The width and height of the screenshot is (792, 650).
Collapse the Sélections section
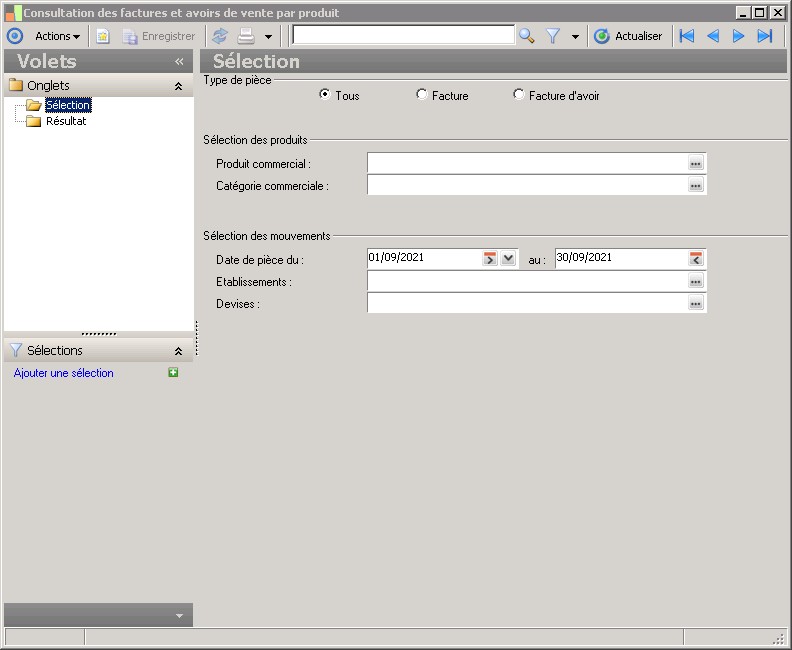tap(178, 351)
